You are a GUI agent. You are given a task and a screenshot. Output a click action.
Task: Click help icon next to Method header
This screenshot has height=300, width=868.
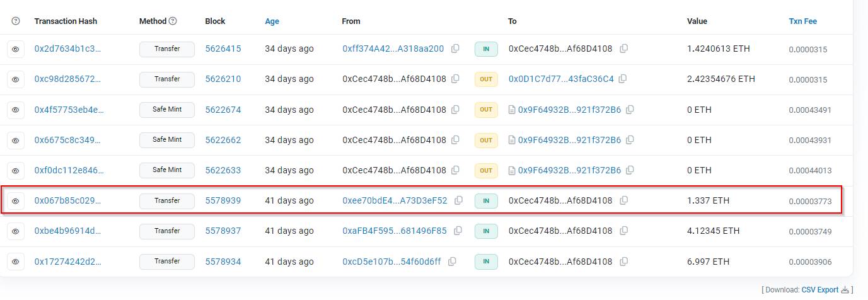[x=173, y=21]
